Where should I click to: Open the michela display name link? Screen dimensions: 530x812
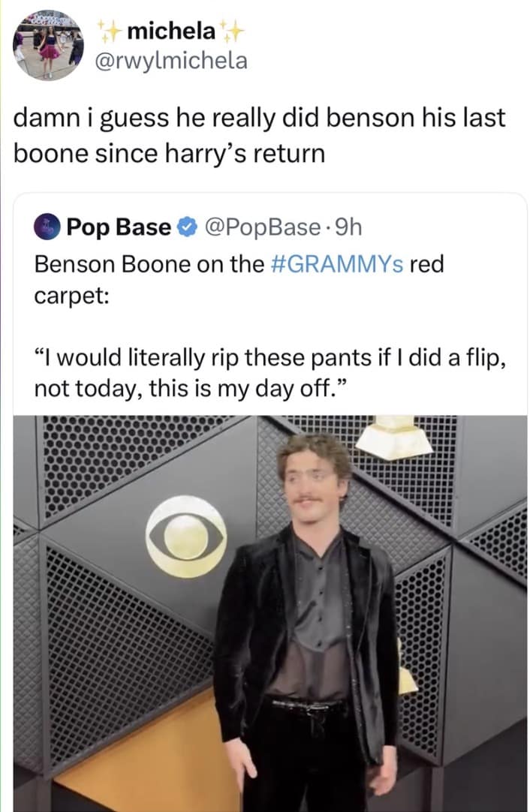[x=171, y=32]
